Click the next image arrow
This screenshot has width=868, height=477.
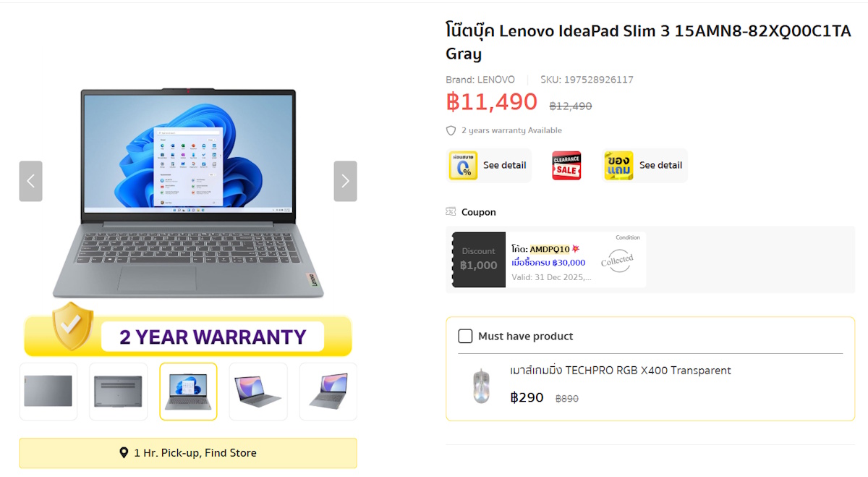[345, 181]
